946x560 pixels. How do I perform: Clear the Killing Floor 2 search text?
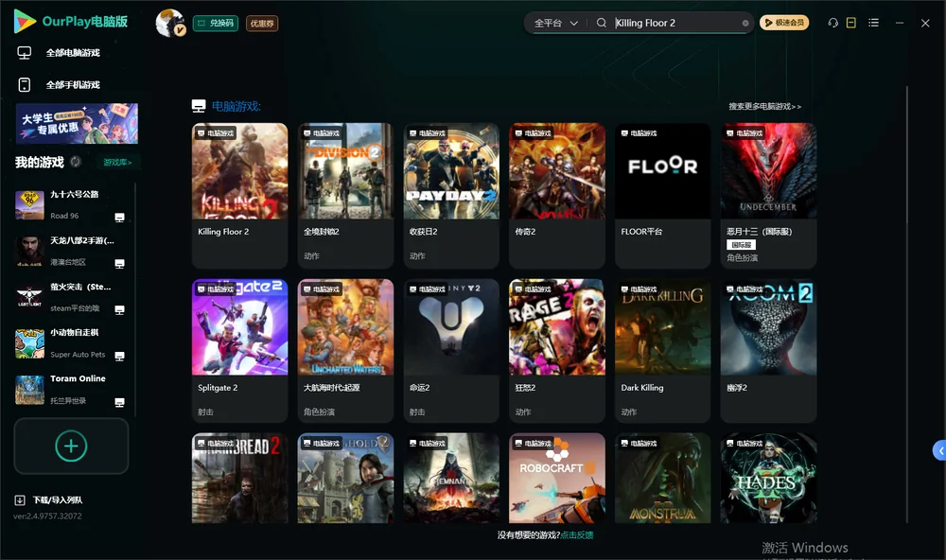click(x=745, y=24)
